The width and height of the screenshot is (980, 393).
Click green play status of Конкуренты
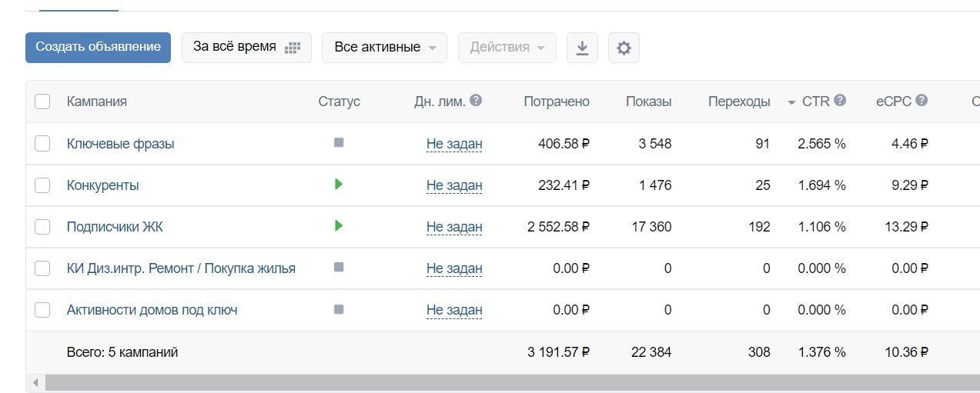click(x=339, y=185)
